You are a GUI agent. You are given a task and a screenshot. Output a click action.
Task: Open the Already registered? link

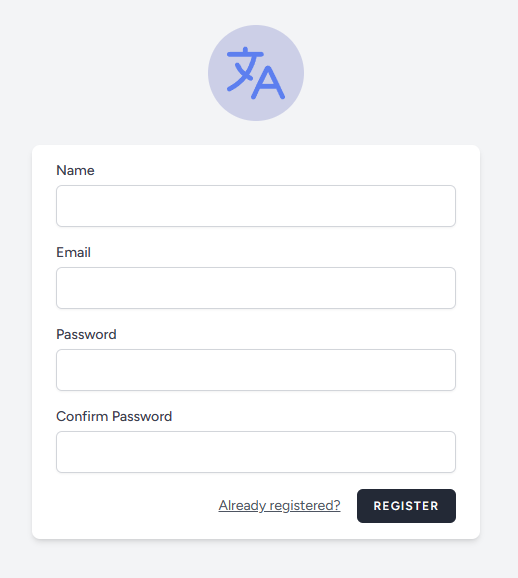tap(279, 505)
